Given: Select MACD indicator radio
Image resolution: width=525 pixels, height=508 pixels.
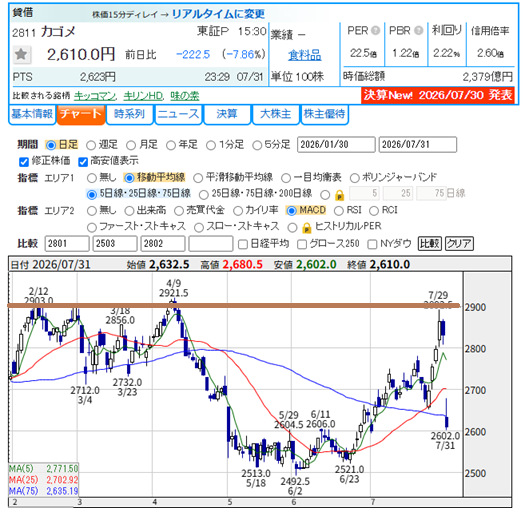Looking at the screenshot, I should pos(292,211).
